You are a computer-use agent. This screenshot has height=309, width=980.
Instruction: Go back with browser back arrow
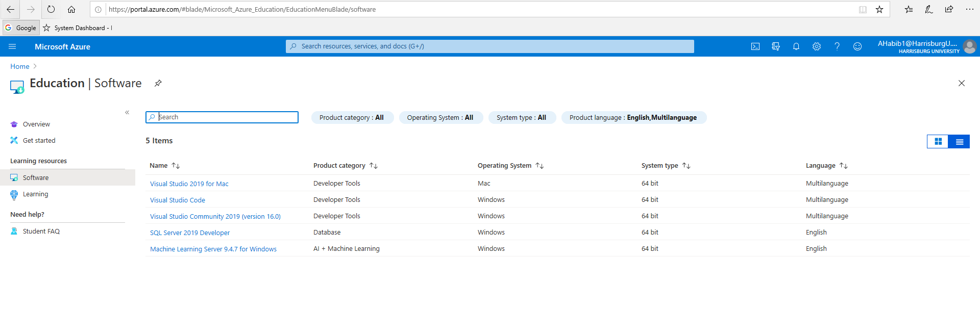pos(10,9)
